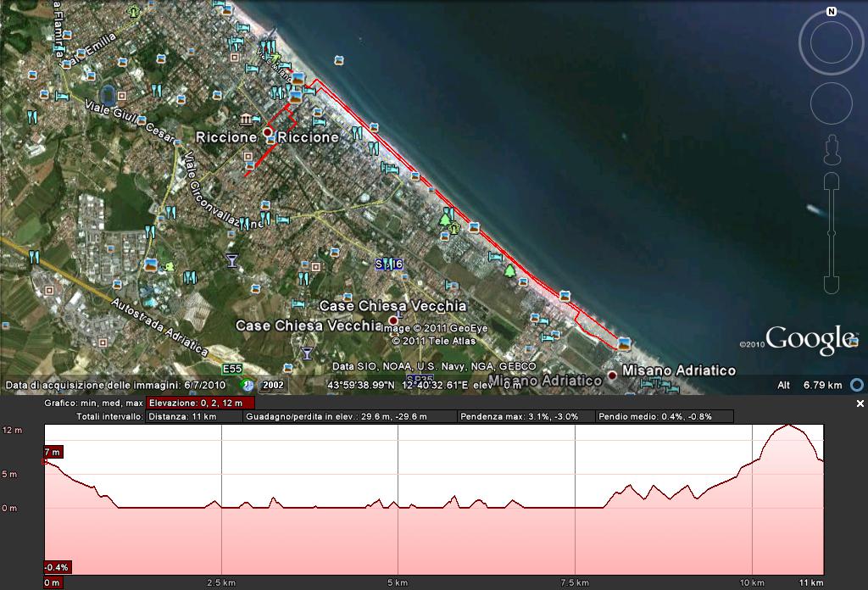Click the '7 m' cursor elevation label
The height and width of the screenshot is (590, 868).
tap(53, 452)
